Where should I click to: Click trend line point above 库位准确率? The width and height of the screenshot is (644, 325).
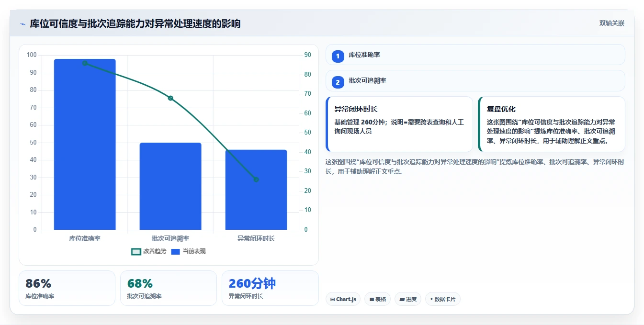click(x=85, y=63)
